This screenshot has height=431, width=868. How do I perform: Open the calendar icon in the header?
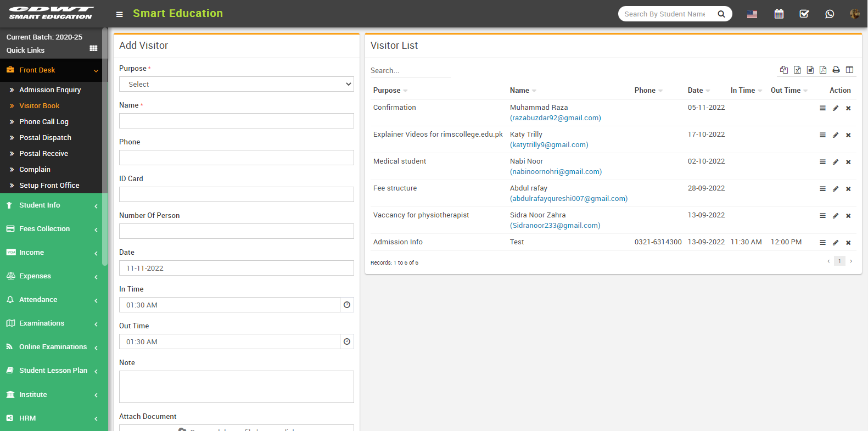[779, 14]
